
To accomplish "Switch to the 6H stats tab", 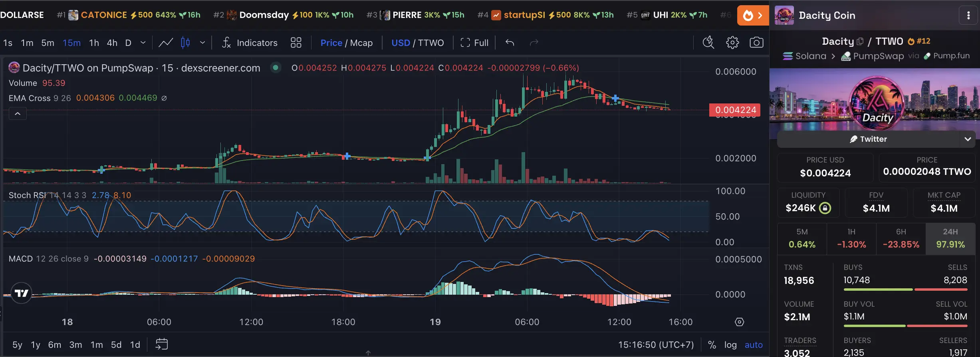I will point(901,239).
